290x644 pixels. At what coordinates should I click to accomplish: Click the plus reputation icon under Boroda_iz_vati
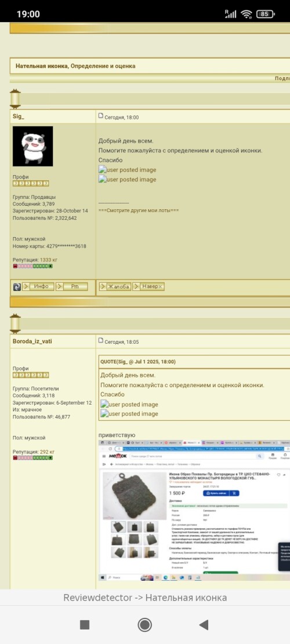(50, 458)
